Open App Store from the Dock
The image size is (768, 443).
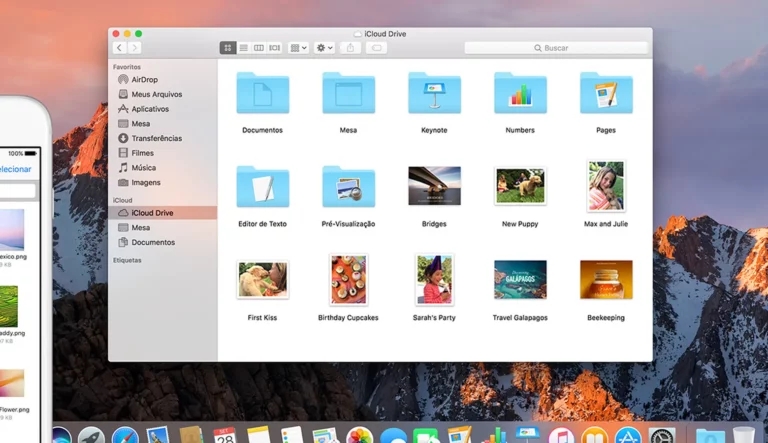(x=628, y=435)
